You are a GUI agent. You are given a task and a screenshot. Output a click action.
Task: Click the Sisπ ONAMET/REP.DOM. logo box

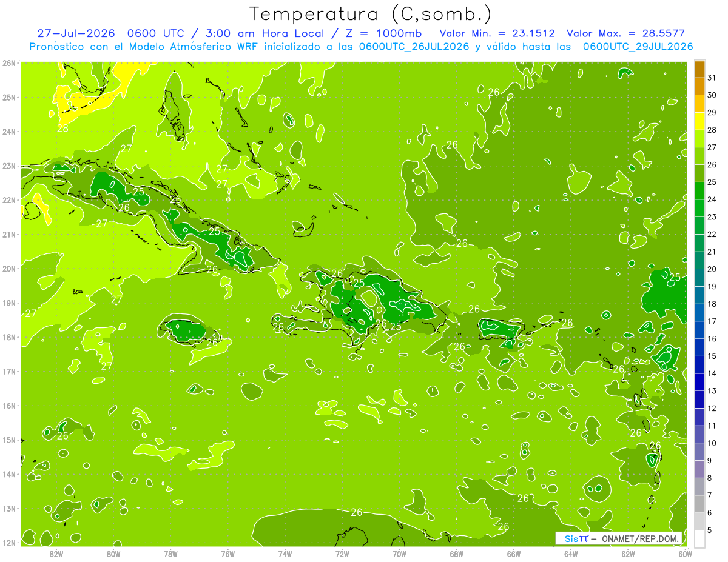(x=619, y=538)
